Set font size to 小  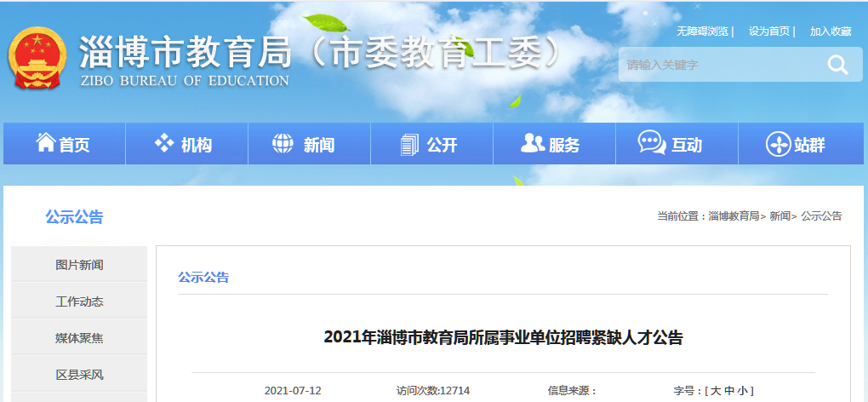pyautogui.click(x=742, y=390)
